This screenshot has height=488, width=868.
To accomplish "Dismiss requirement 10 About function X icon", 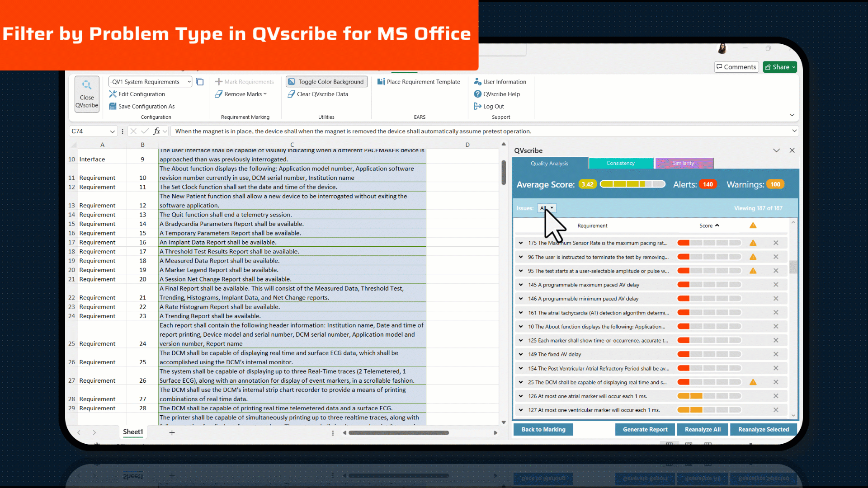I will [x=776, y=327].
